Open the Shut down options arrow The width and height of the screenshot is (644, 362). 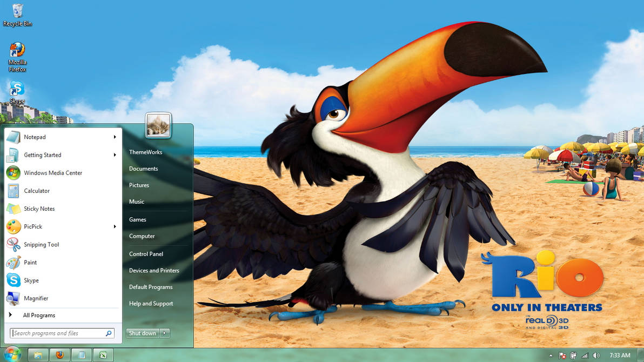(165, 333)
